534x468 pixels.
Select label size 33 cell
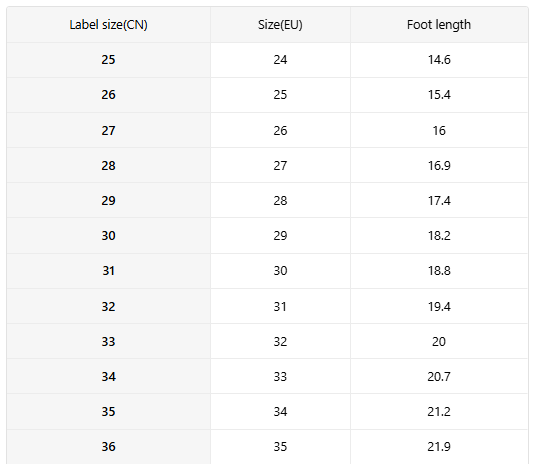click(x=108, y=341)
